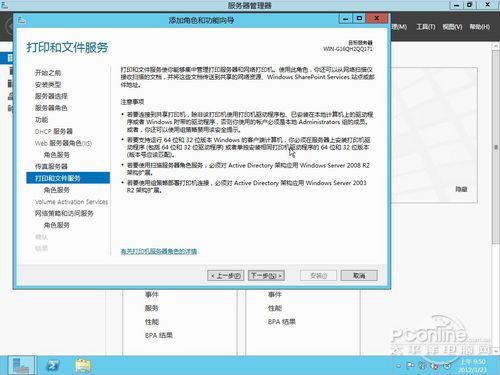Select 安装类型 step in wizard sidebar
Screen dimensions: 500x375
coord(48,85)
